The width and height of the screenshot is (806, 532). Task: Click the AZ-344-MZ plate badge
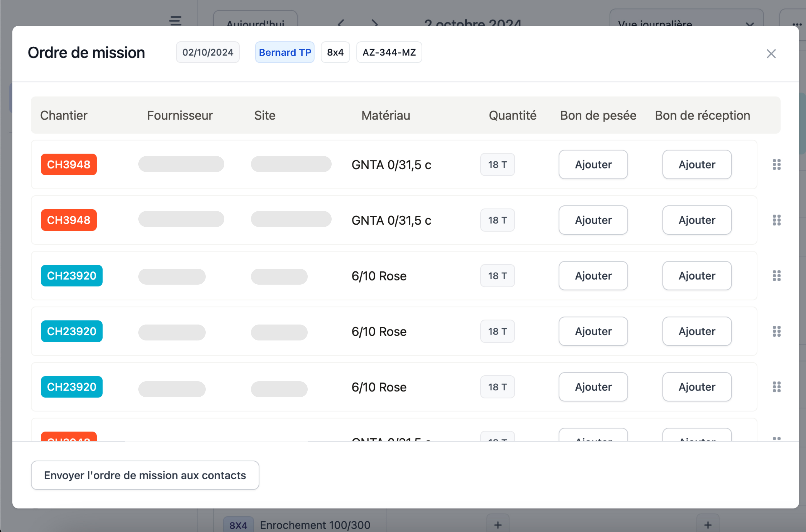pyautogui.click(x=389, y=52)
